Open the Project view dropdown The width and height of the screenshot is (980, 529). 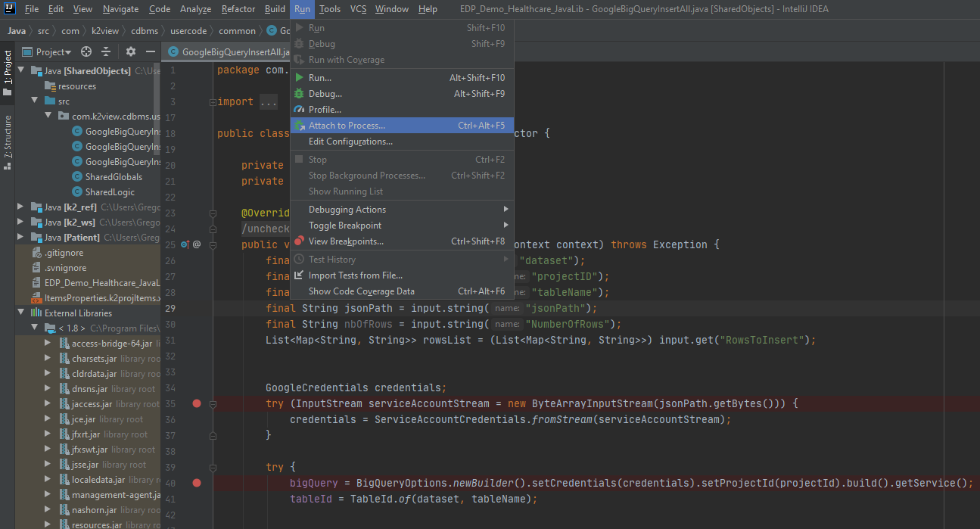[53, 52]
